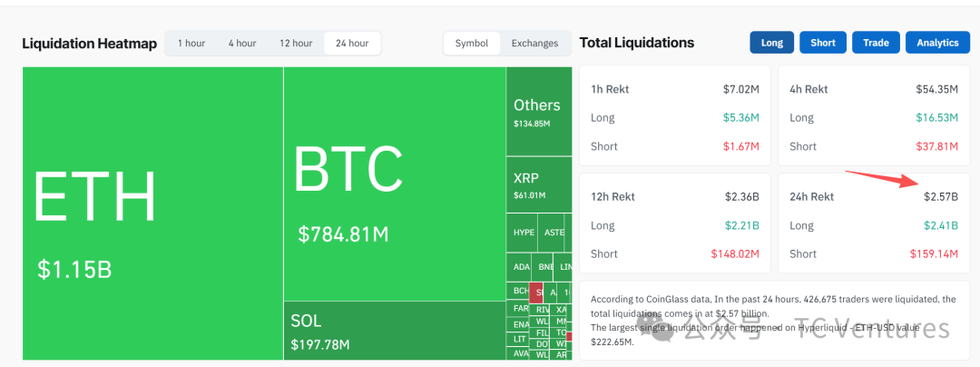
Task: Open the Analytics button
Action: coord(937,43)
